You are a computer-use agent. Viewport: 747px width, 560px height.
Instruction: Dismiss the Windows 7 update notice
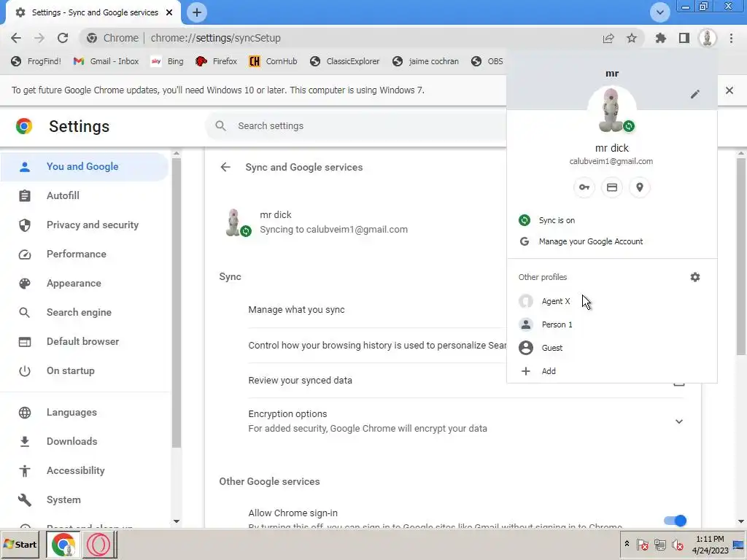pos(729,90)
